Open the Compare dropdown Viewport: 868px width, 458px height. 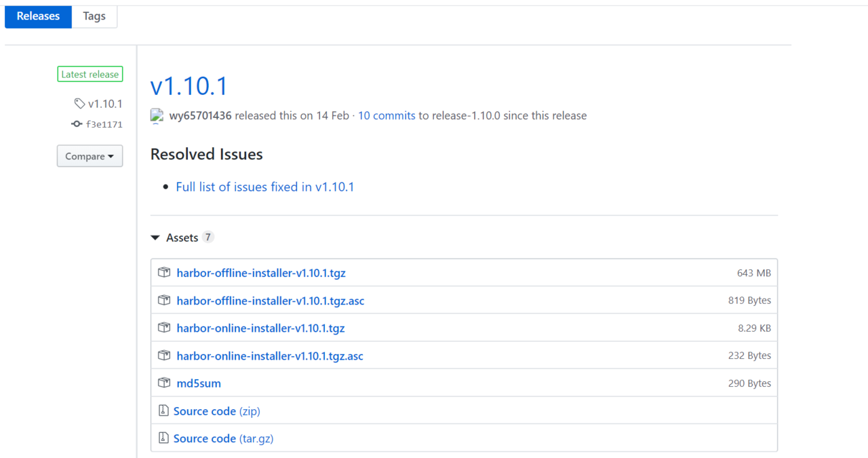click(90, 156)
